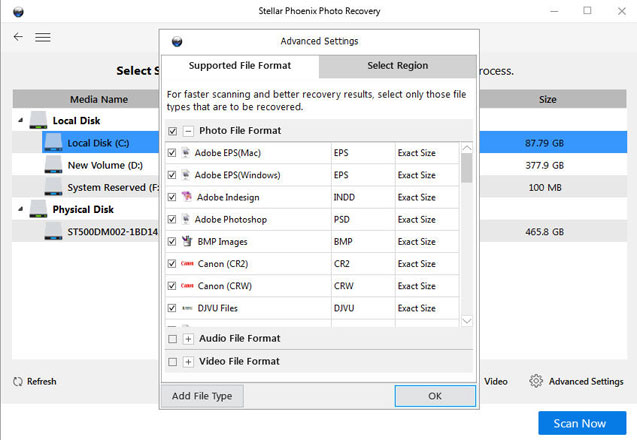Click the file format list scroll down arrow
The height and width of the screenshot is (440, 637).
[x=467, y=321]
